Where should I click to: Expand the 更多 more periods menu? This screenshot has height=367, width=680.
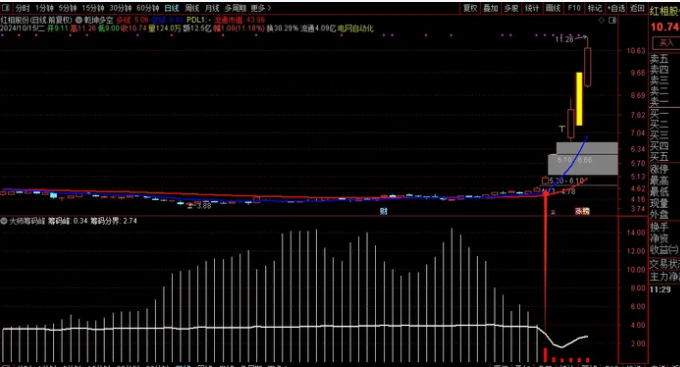point(261,8)
